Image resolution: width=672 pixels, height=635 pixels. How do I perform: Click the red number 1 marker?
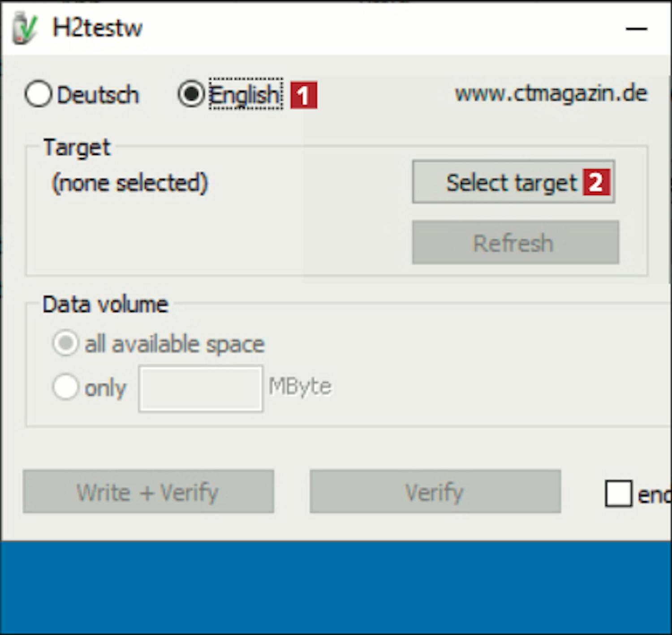click(x=303, y=95)
